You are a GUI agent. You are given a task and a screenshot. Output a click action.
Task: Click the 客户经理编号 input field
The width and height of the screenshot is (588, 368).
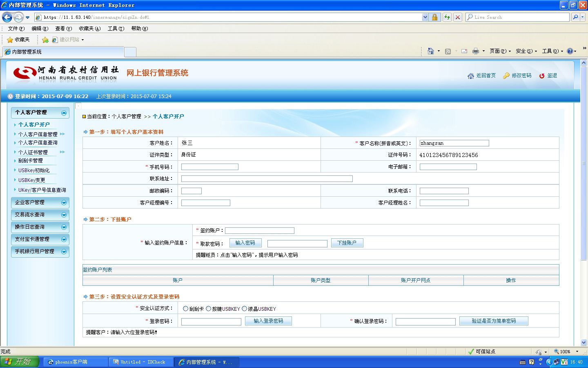[x=206, y=203]
